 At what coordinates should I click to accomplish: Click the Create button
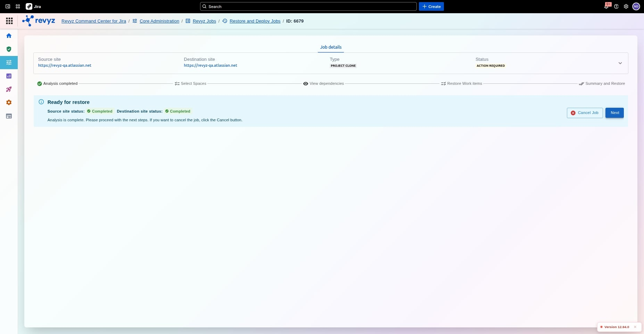[431, 7]
